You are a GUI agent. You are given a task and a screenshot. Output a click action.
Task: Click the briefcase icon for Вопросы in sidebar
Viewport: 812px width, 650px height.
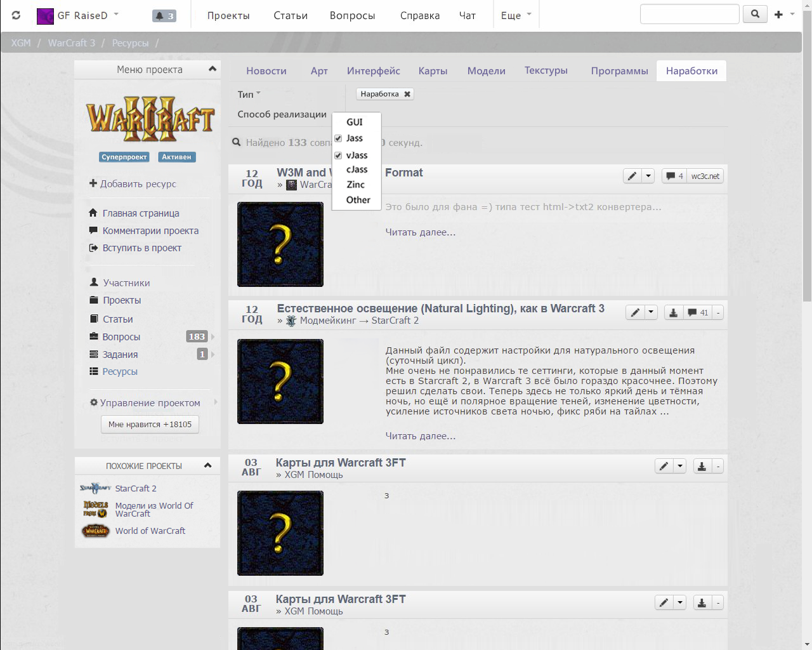pyautogui.click(x=94, y=336)
